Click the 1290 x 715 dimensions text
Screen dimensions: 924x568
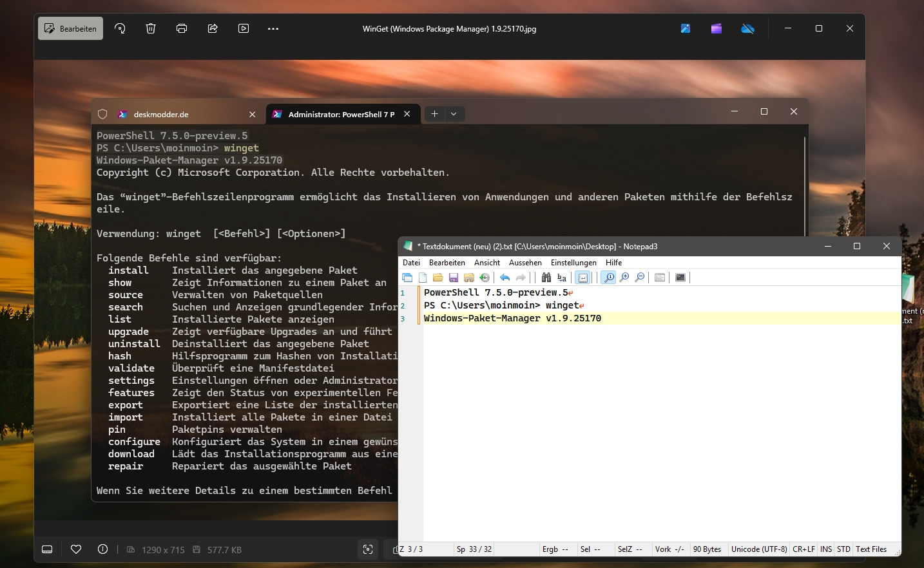[163, 550]
